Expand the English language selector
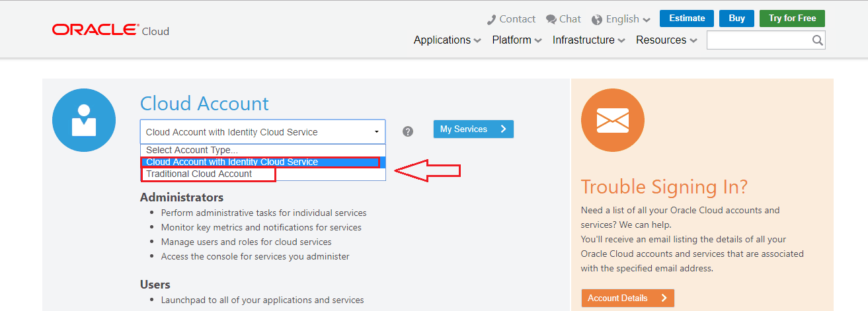The height and width of the screenshot is (311, 868). pyautogui.click(x=621, y=19)
